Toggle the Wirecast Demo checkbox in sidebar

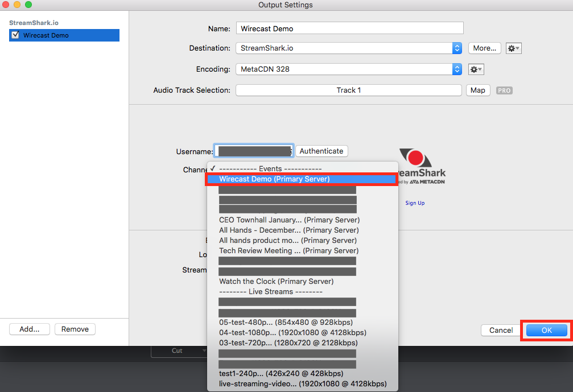click(15, 35)
